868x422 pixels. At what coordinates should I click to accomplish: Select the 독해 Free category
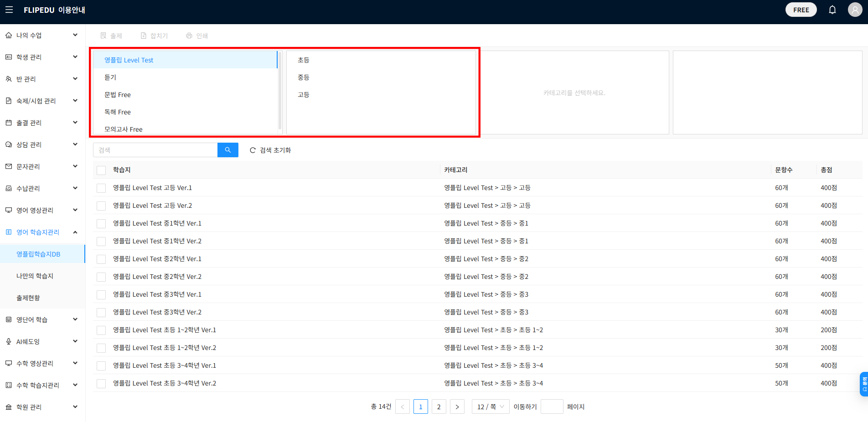pyautogui.click(x=185, y=112)
